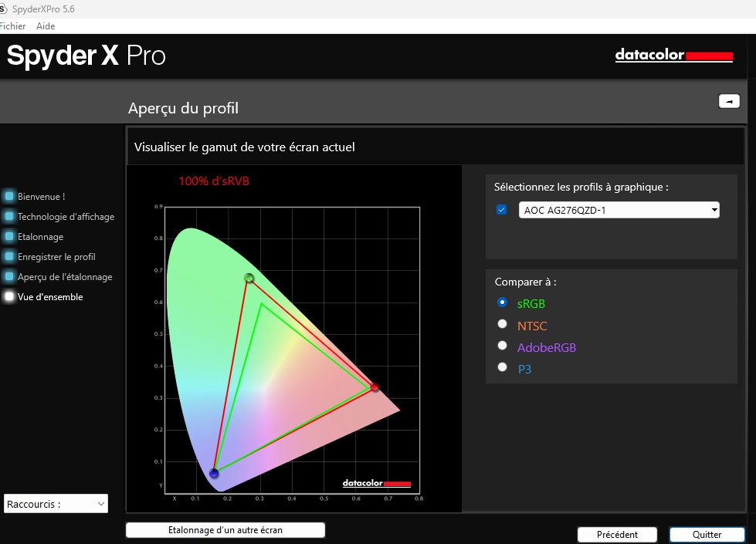Click the Enregistrer le profil step indicator
756x544 pixels.
[9, 257]
